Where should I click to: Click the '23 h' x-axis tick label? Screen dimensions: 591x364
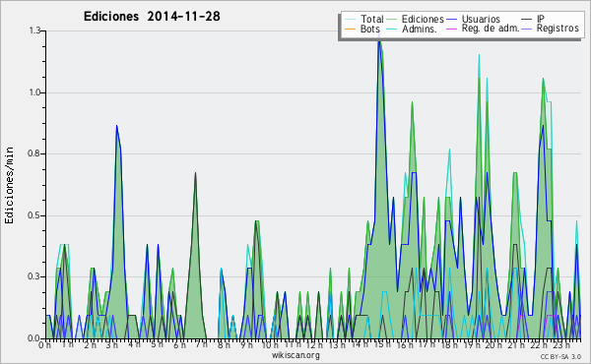click(x=561, y=345)
